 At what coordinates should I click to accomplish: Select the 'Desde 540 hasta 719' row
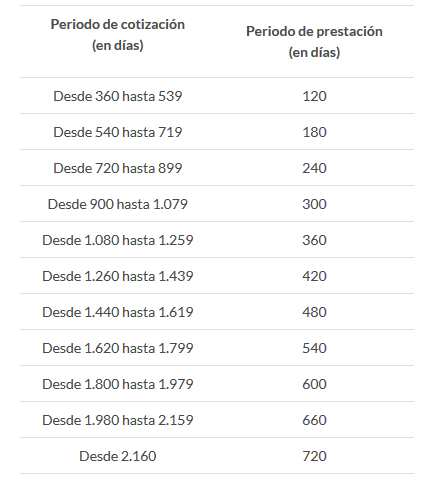tap(217, 132)
